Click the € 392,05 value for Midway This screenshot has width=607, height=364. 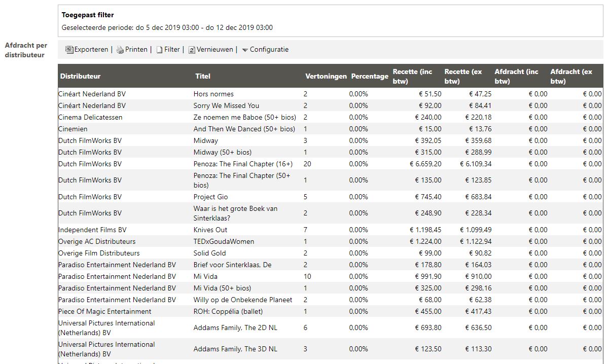(x=428, y=140)
